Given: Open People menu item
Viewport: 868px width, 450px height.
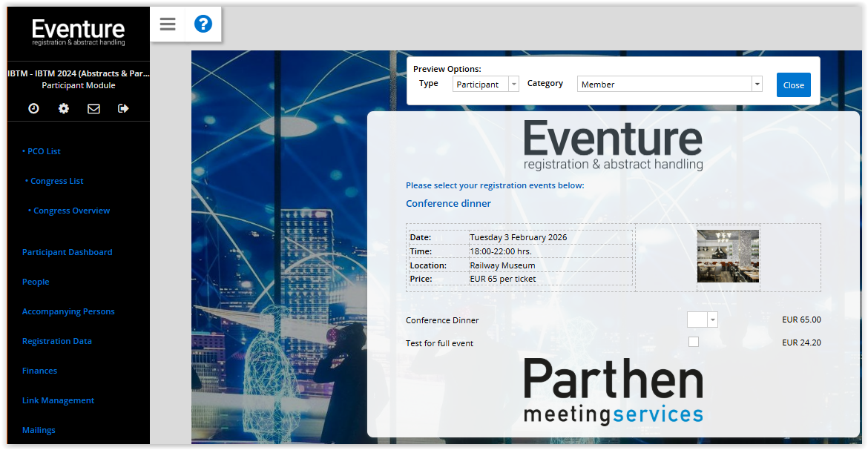Looking at the screenshot, I should coord(36,282).
